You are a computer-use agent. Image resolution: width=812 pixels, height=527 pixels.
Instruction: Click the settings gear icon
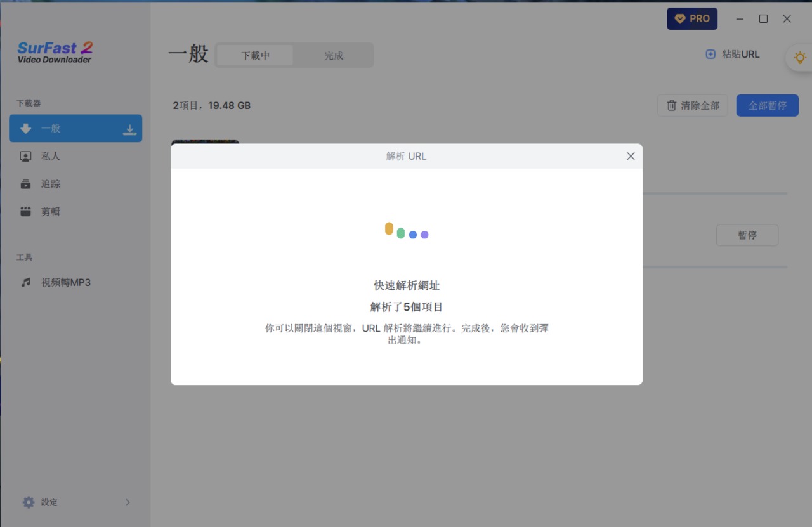[29, 502]
